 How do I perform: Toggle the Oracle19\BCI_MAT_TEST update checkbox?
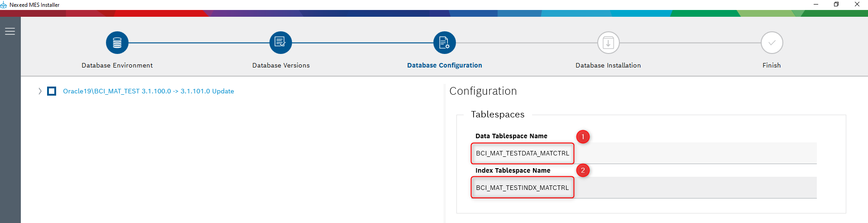[x=52, y=91]
